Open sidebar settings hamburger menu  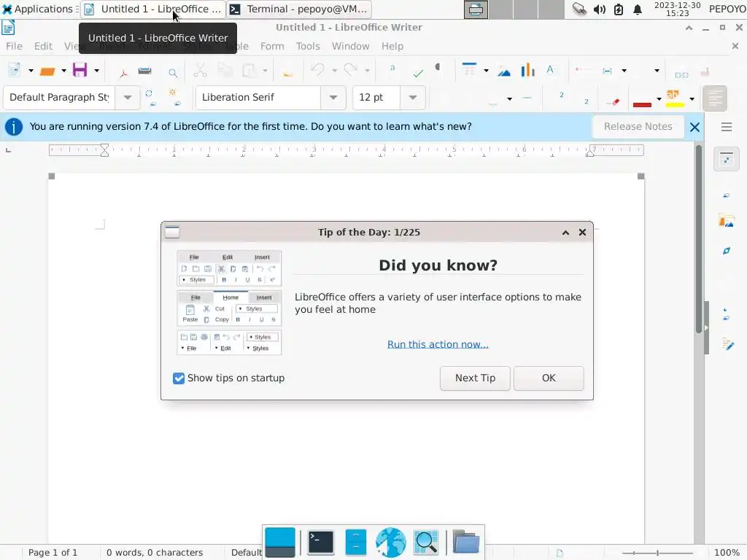click(x=726, y=127)
